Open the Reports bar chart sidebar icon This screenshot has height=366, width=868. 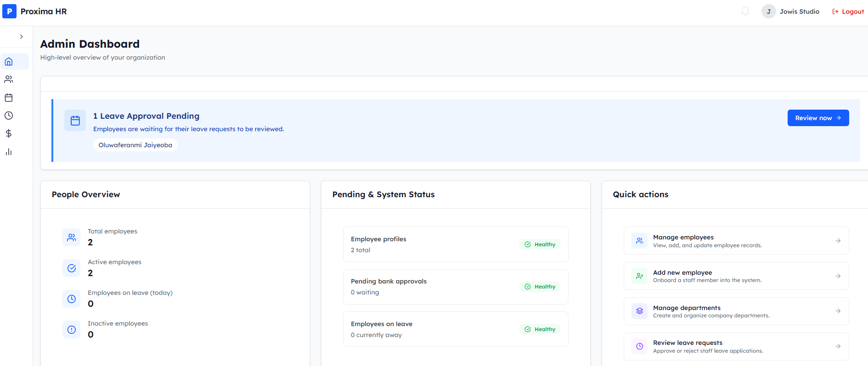pyautogui.click(x=9, y=152)
